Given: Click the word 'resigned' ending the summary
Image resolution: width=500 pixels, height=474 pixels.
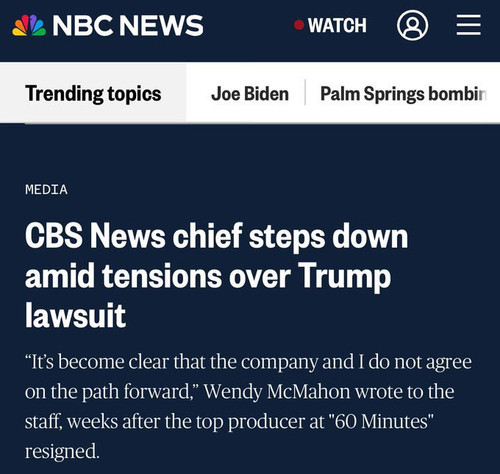Looking at the screenshot, I should coord(62,451).
